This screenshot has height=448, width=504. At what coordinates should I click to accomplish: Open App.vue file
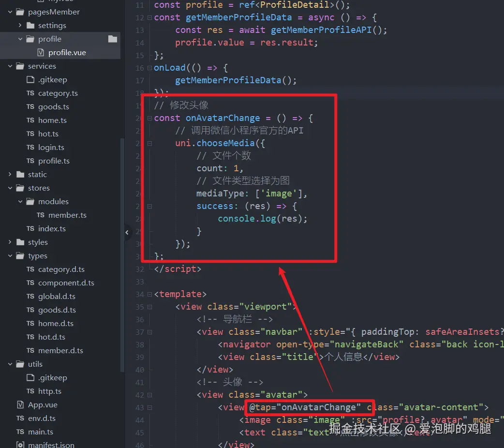click(43, 404)
